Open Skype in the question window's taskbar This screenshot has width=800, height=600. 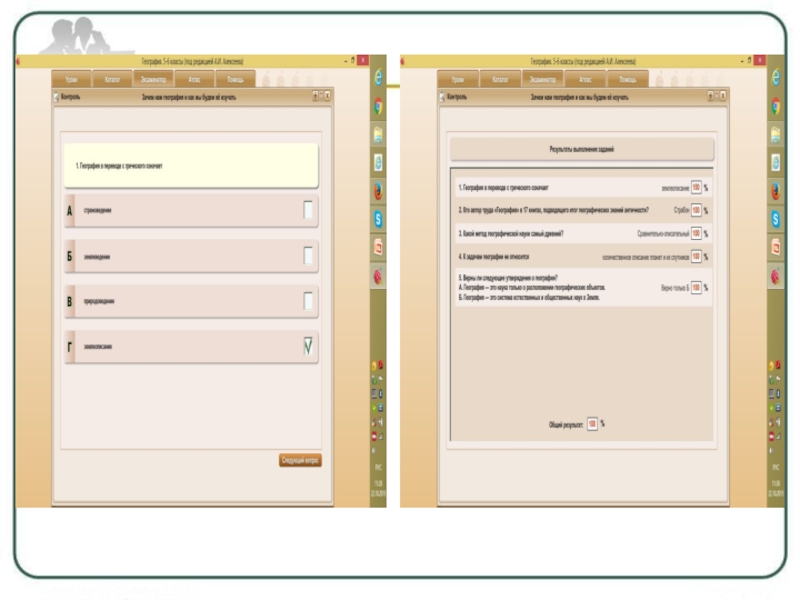[x=378, y=219]
